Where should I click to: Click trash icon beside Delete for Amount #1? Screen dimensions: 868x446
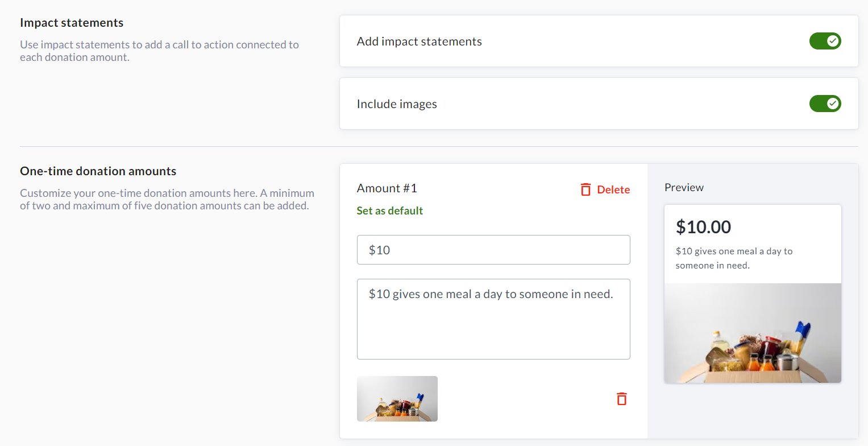(585, 189)
